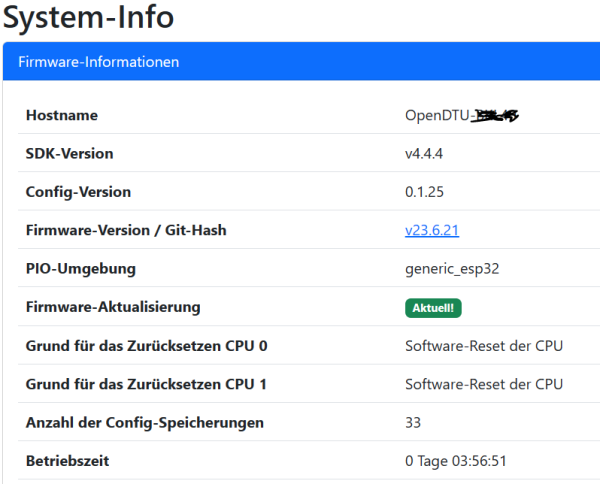Select the Hostname row label
Viewport: 600px width, 484px height.
click(62, 115)
